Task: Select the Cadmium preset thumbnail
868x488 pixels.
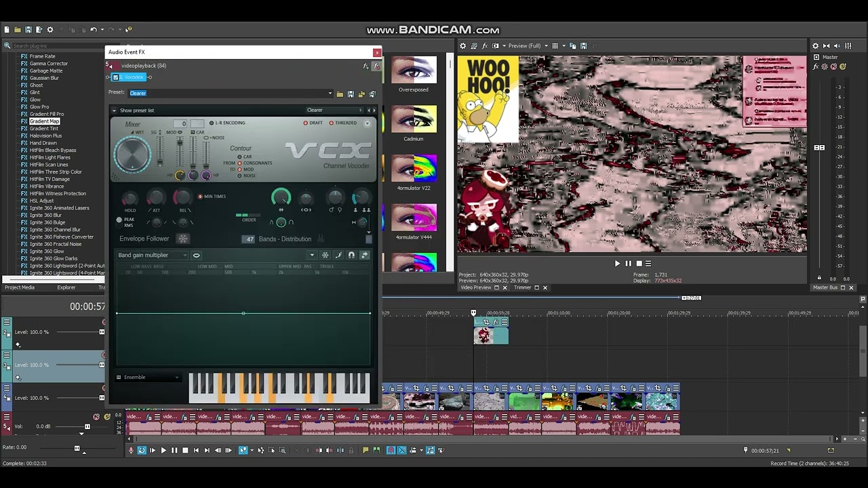Action: (414, 119)
